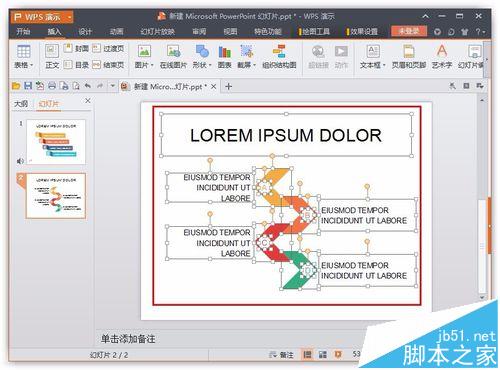Click the export to PDF icon
Image resolution: width=500 pixels, height=370 pixels.
(x=40, y=86)
